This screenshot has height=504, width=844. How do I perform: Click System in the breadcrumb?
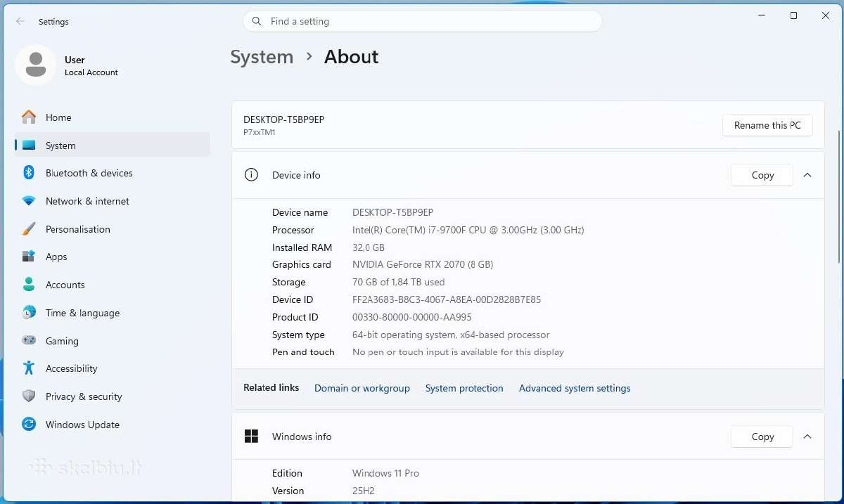click(x=262, y=57)
